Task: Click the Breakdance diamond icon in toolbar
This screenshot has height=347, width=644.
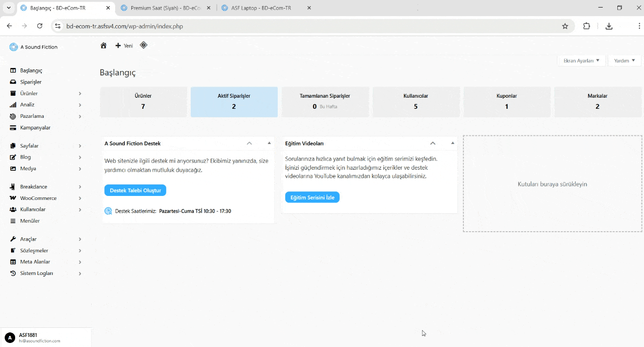Action: click(143, 45)
